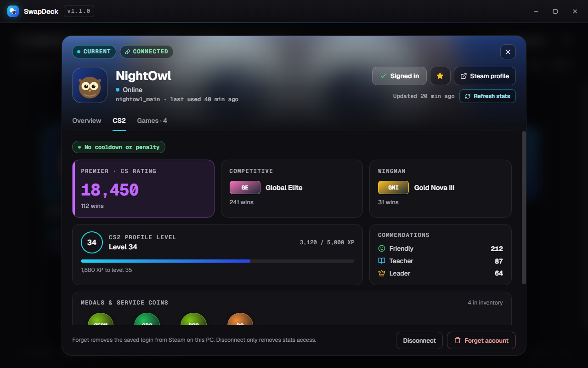Refresh the account stats
This screenshot has height=368, width=588.
click(487, 96)
